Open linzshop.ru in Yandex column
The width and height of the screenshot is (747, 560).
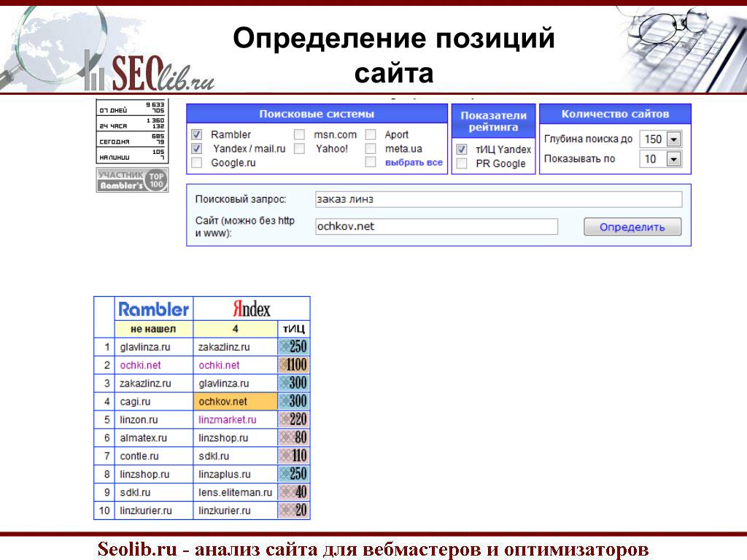(223, 437)
